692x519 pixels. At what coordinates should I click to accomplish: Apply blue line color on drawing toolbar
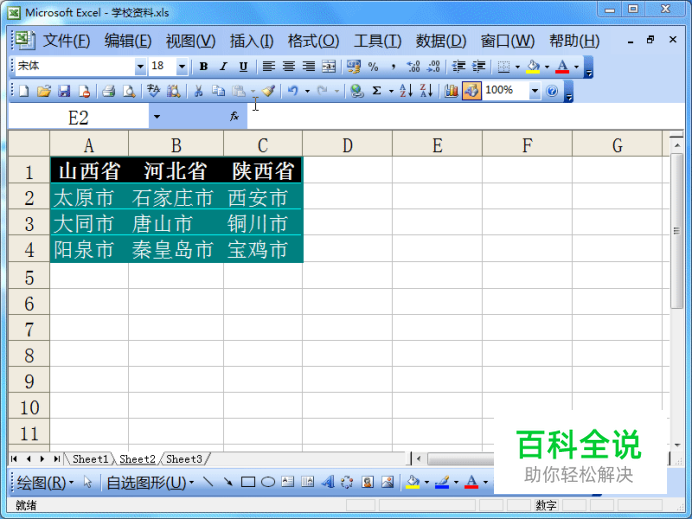442,482
